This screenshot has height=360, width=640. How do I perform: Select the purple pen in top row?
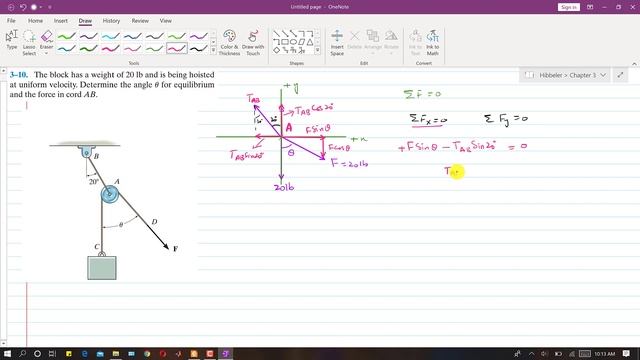click(199, 36)
